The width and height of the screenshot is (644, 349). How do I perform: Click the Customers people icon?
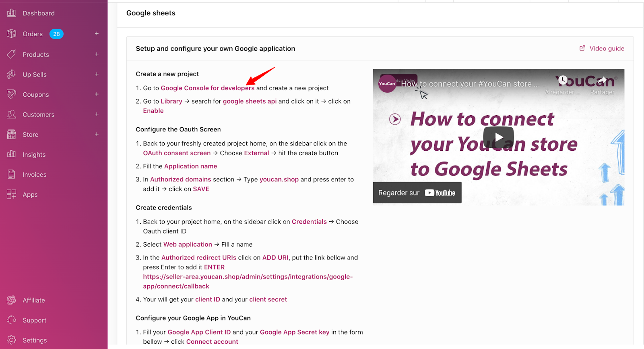point(11,114)
